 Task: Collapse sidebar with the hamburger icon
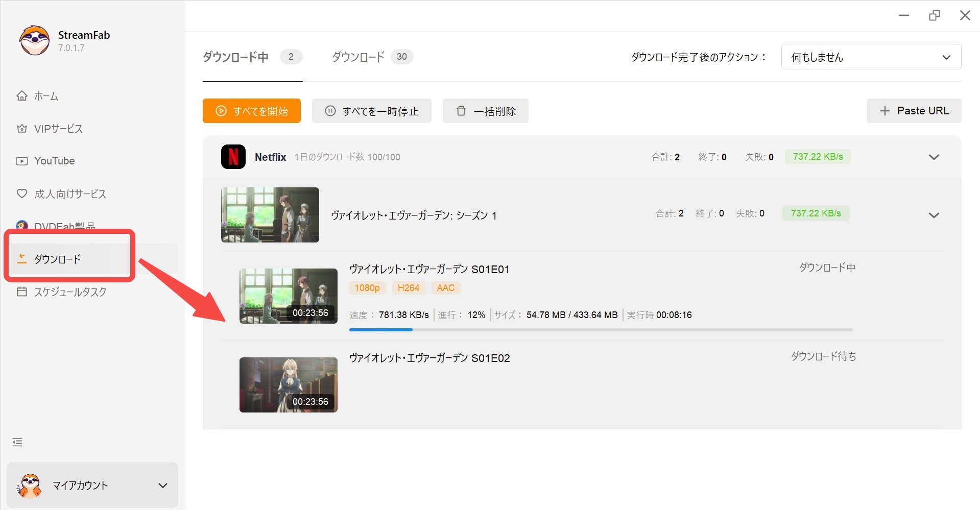point(17,442)
